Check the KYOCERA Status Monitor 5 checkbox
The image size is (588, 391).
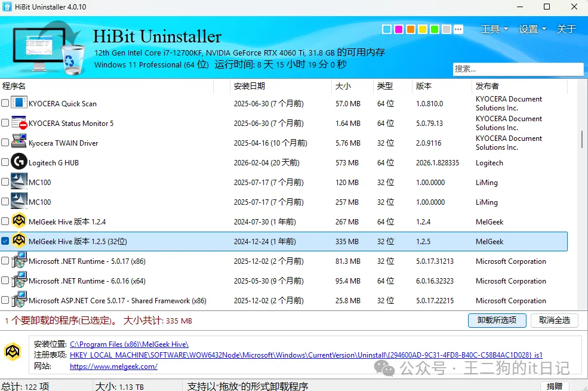point(5,123)
